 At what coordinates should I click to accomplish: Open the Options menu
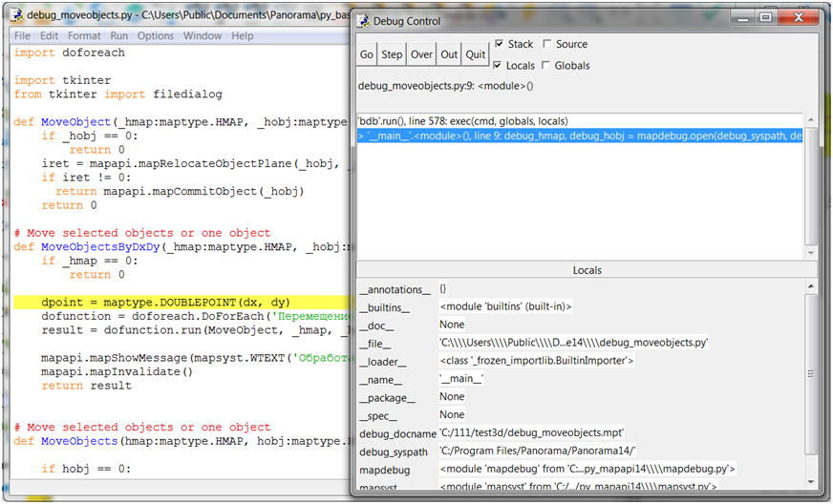[x=156, y=36]
